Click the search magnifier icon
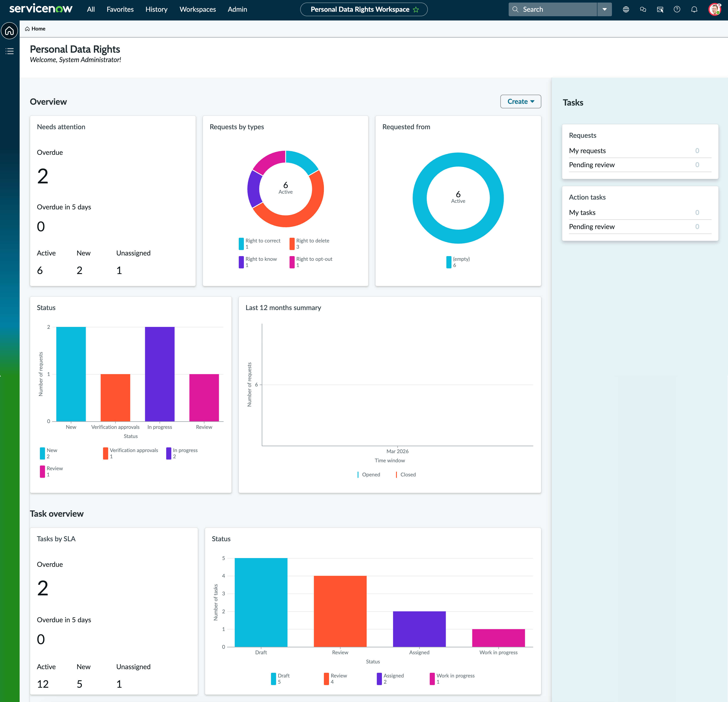Image resolution: width=728 pixels, height=702 pixels. (x=515, y=9)
